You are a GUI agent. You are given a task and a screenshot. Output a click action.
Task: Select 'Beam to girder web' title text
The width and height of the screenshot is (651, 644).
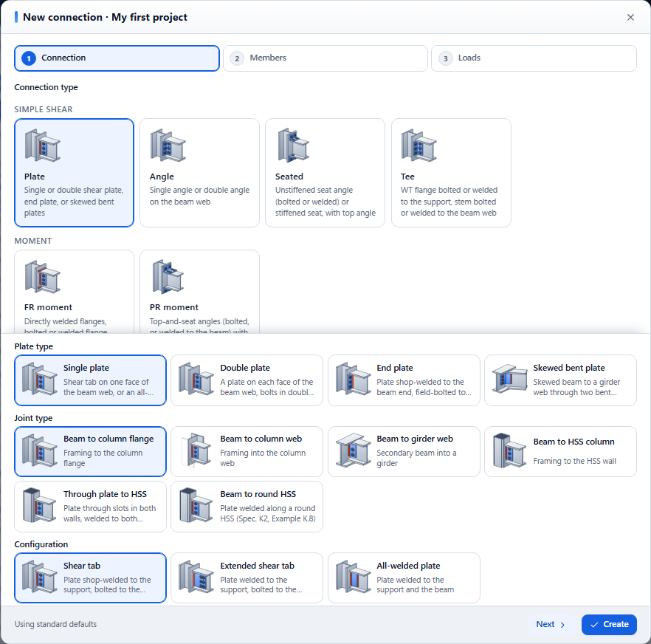[415, 439]
